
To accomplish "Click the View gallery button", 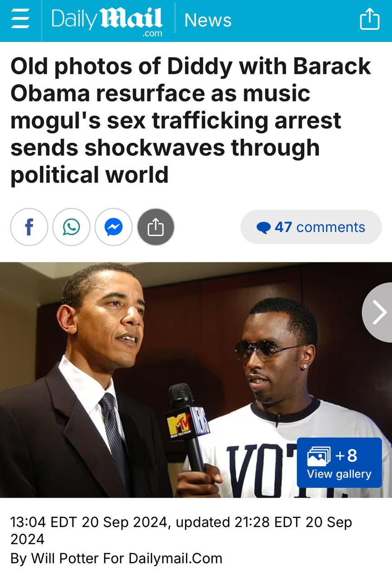I will 339,463.
